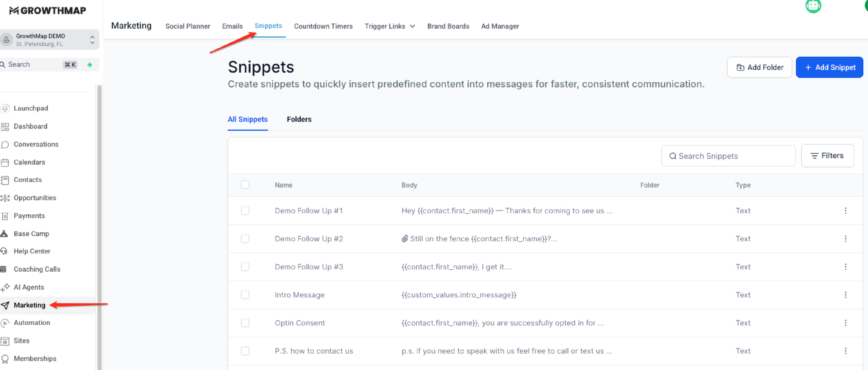
Task: Click the Add Folder button
Action: (x=759, y=67)
